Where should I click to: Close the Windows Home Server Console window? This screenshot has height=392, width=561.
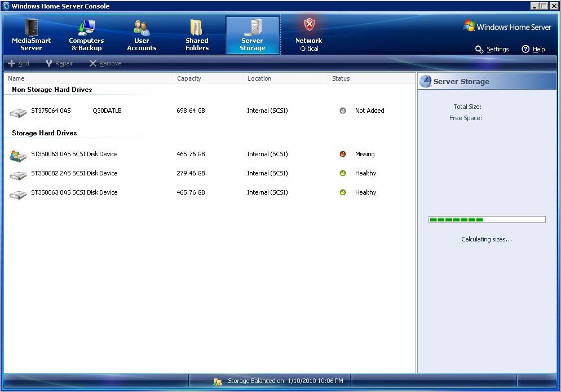[x=553, y=6]
